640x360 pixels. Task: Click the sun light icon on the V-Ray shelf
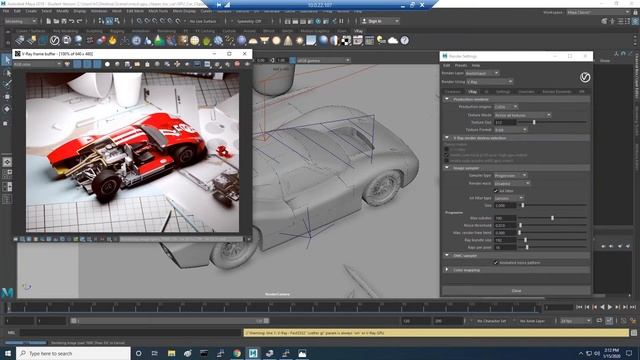300,40
